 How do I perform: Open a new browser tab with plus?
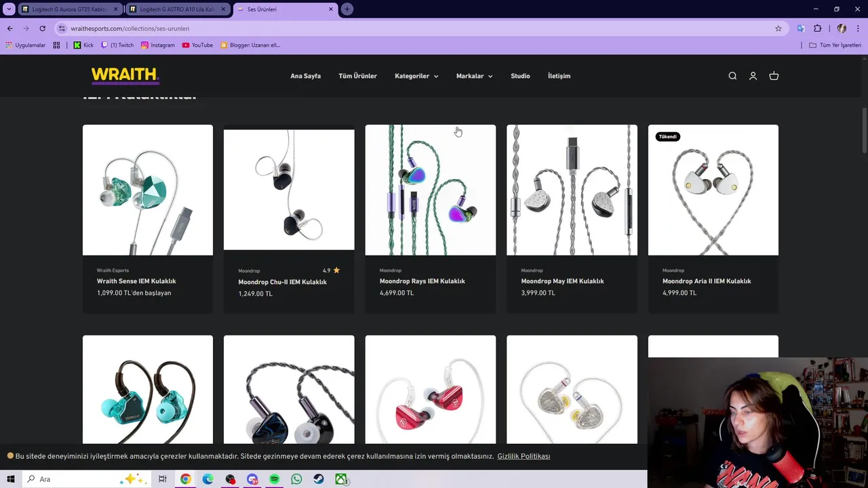click(x=347, y=9)
